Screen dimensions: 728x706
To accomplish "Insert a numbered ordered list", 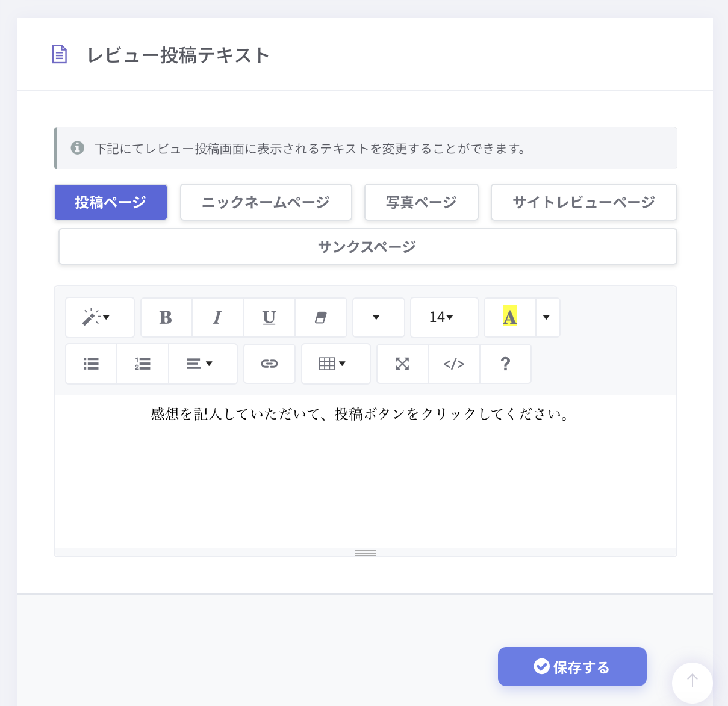I will click(x=143, y=364).
